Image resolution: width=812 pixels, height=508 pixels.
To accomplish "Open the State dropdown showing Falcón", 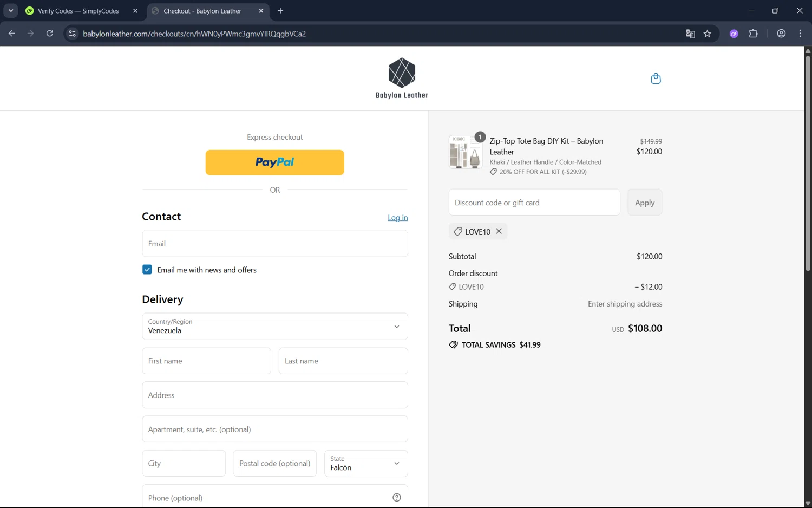I will coord(366,464).
